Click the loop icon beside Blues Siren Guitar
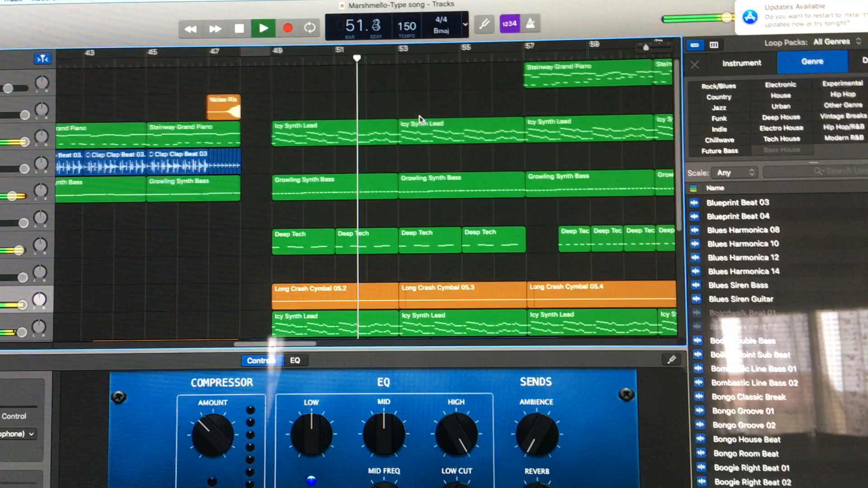Viewport: 868px width, 488px height. (x=696, y=299)
